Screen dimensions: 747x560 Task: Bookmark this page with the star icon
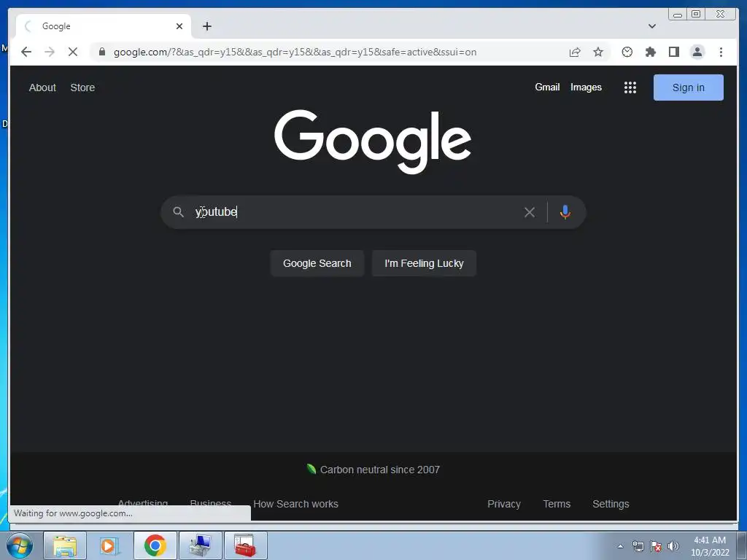point(598,52)
